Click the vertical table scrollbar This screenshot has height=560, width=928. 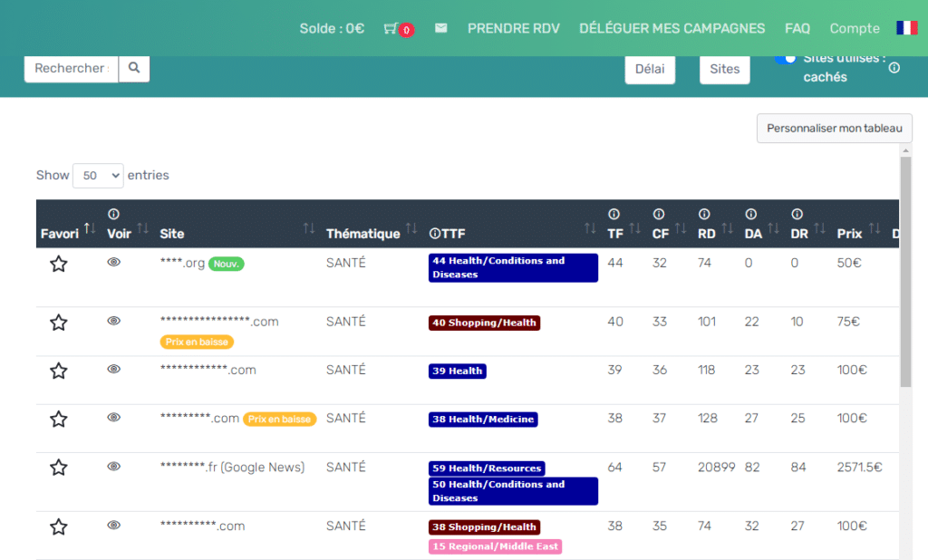point(905,272)
